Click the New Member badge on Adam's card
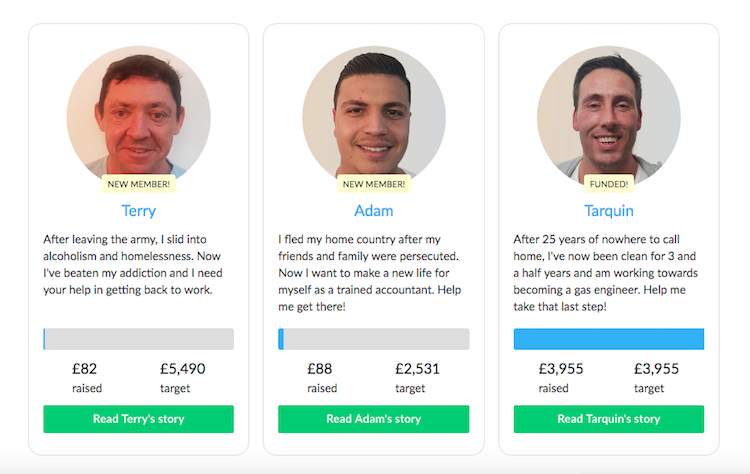Image resolution: width=750 pixels, height=474 pixels. click(x=373, y=184)
